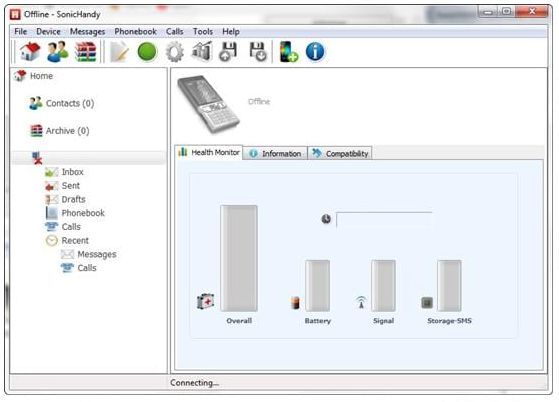Click the Overall health bar
559x402 pixels.
click(239, 258)
